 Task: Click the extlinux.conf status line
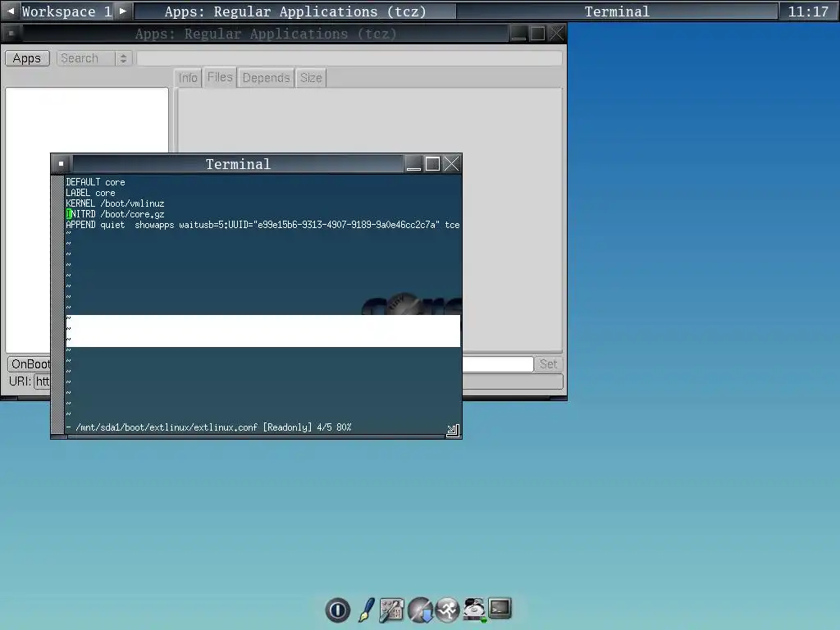tap(209, 427)
